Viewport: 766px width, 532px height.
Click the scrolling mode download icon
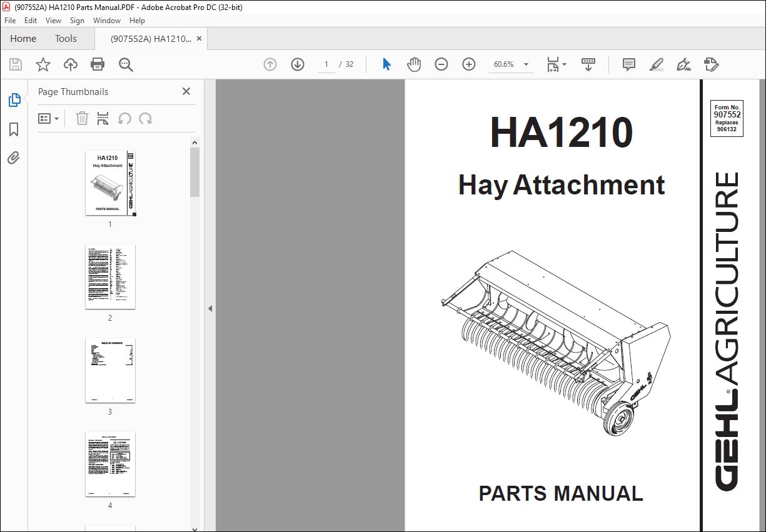(x=588, y=64)
